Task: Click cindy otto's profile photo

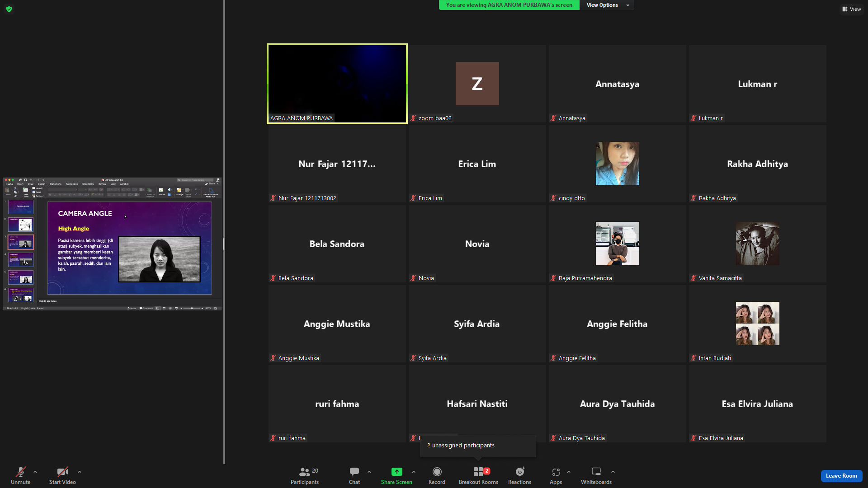Action: (617, 164)
